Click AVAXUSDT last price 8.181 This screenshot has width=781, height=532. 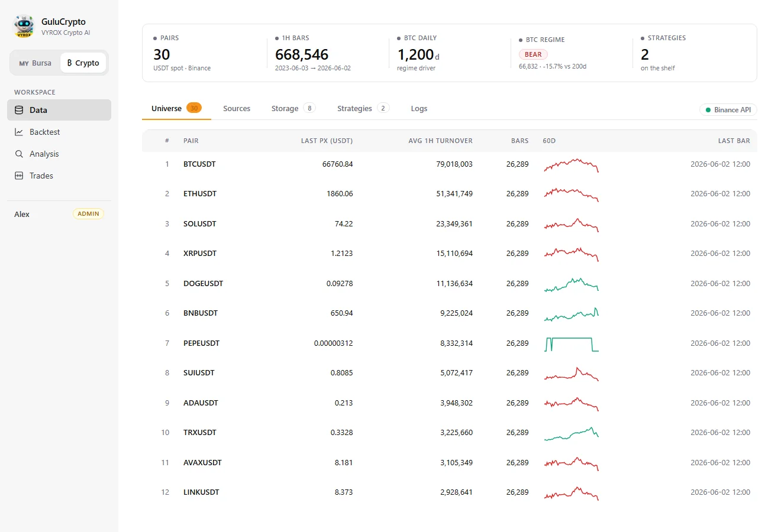coord(344,463)
